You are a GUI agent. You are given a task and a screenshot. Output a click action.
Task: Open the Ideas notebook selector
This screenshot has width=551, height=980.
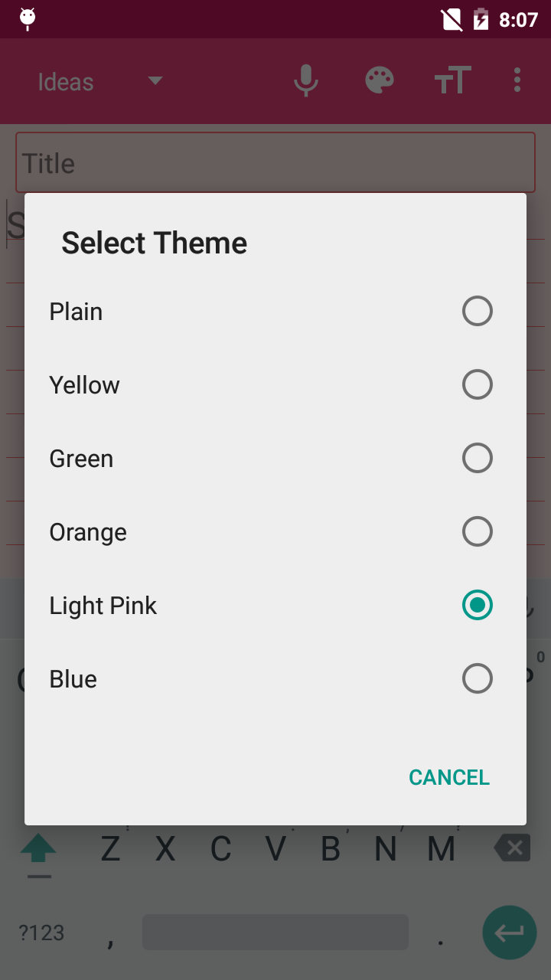[67, 82]
